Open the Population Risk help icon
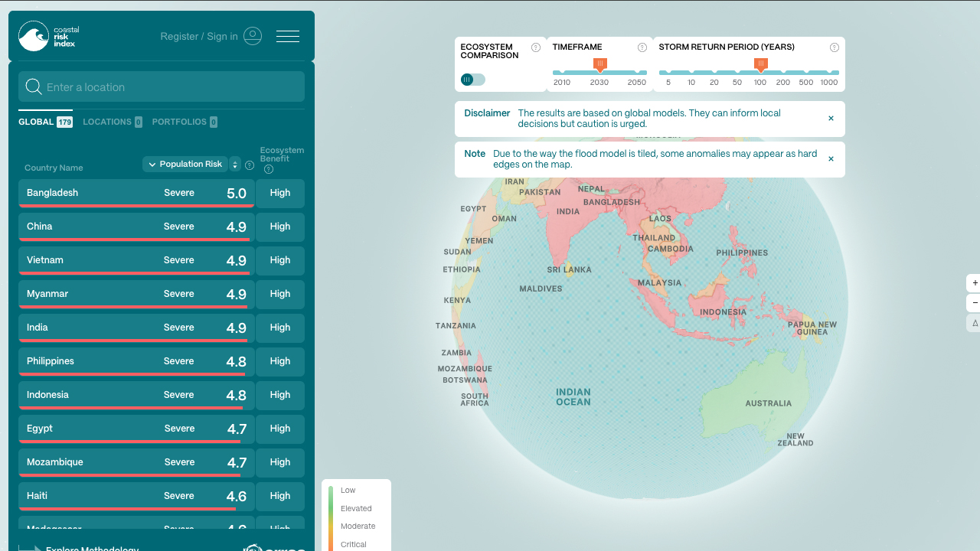 click(250, 165)
